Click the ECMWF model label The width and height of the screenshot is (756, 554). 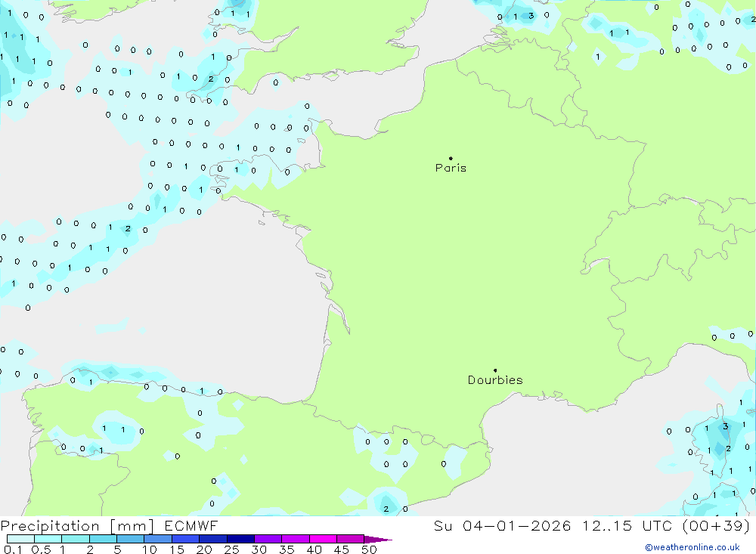pyautogui.click(x=191, y=526)
